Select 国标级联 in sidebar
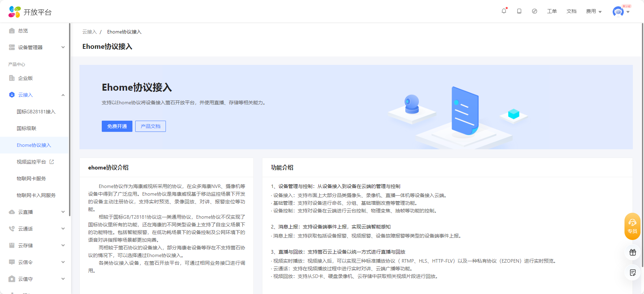 tap(26, 128)
